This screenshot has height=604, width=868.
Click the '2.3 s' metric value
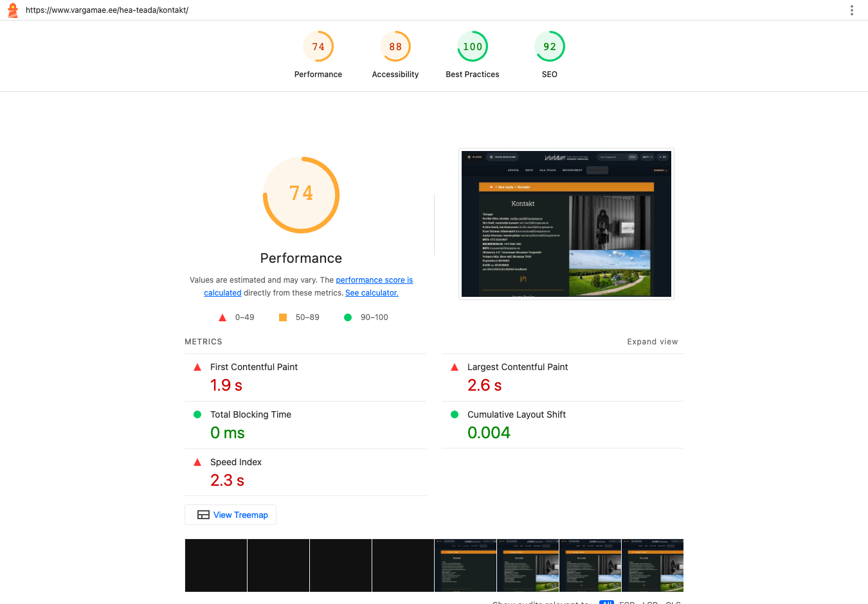(x=228, y=481)
